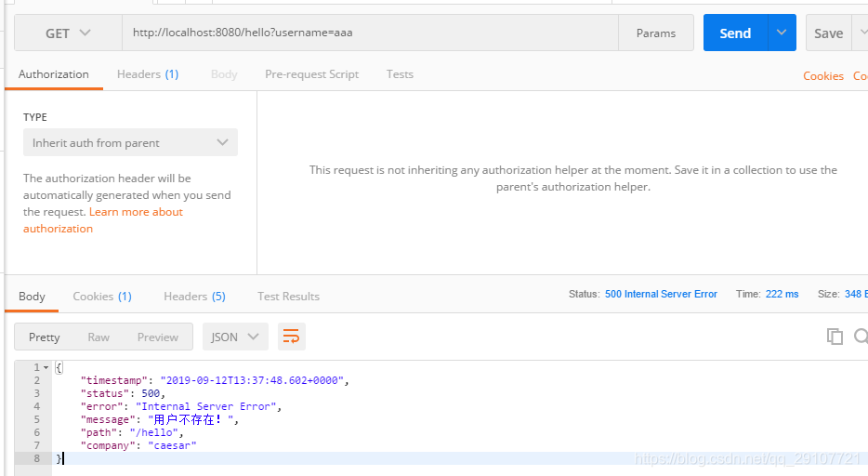Click the not inheriting authorization helper message
Image resolution: width=868 pixels, height=476 pixels.
coord(573,178)
